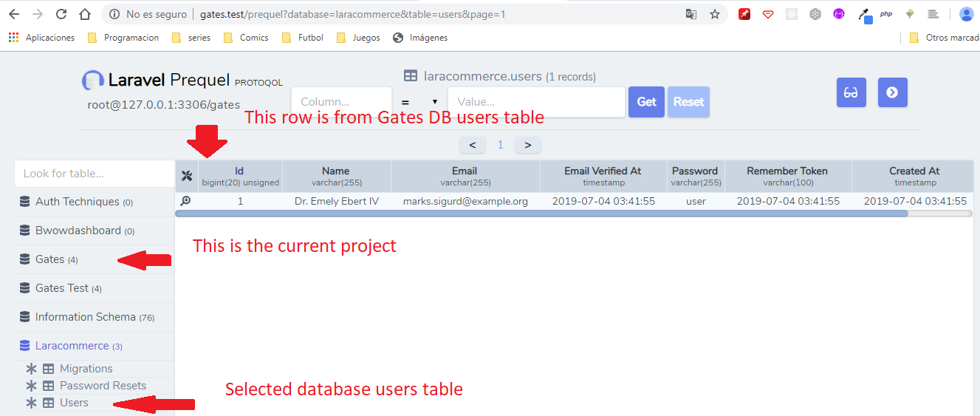The image size is (980, 416).
Task: Click the browser forward arrow
Action: [x=38, y=14]
